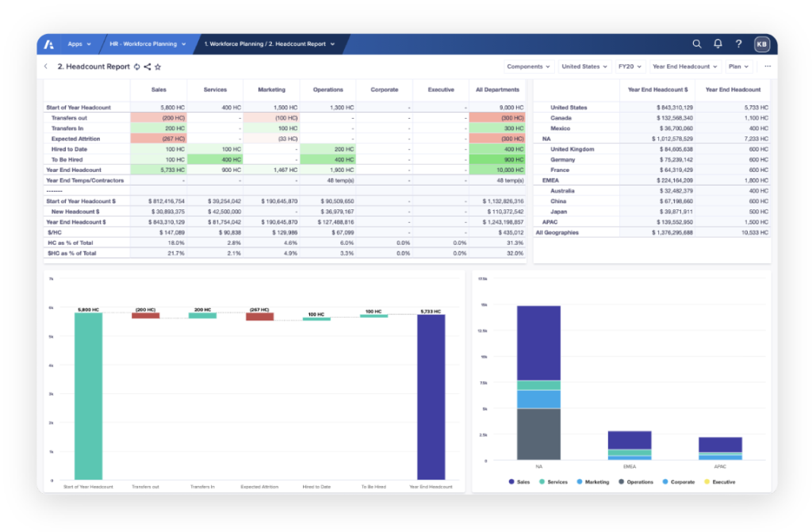Image resolution: width=812 pixels, height=532 pixels.
Task: Share the Headcount Report page
Action: click(147, 67)
